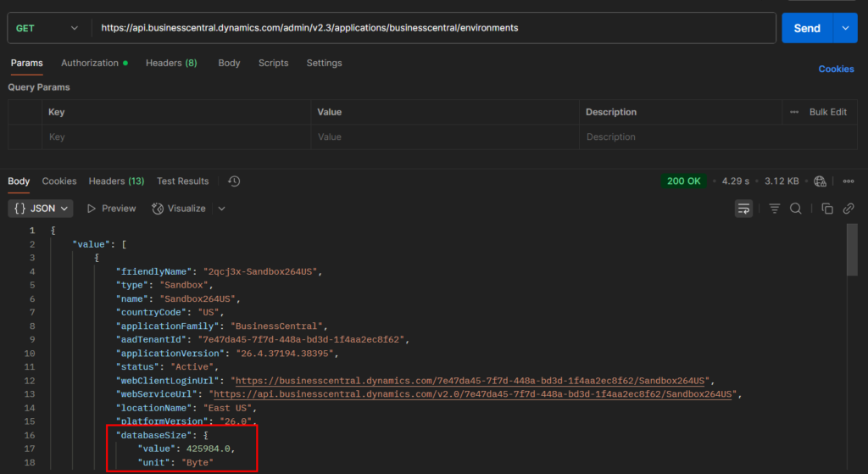Viewport: 868px width, 474px height.
Task: Open the Test Results tab
Action: click(182, 181)
